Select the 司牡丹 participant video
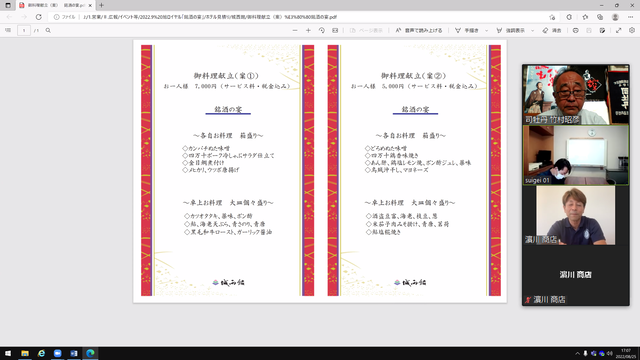Screen dimensions: 640x360 point(576,94)
